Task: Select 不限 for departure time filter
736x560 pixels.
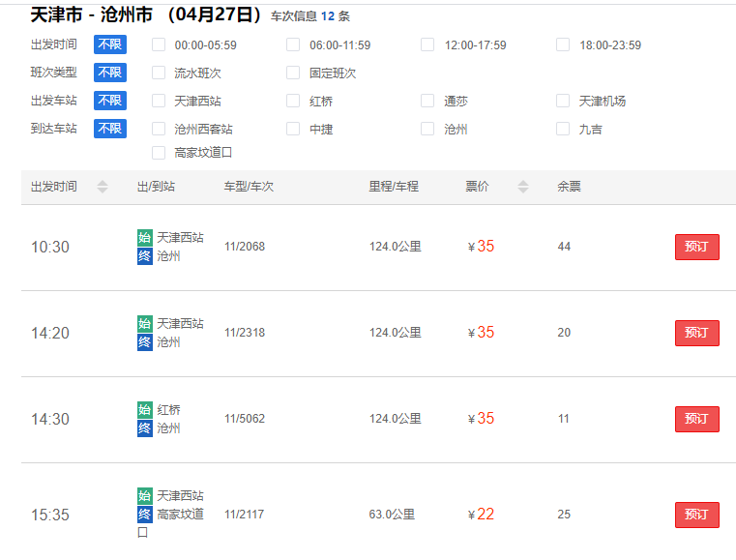Action: (109, 44)
